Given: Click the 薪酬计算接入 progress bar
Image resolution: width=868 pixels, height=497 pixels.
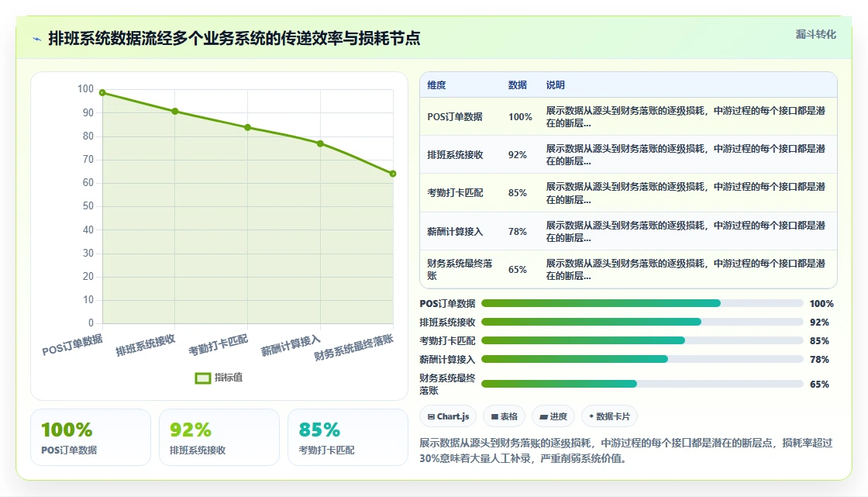Looking at the screenshot, I should click(642, 359).
